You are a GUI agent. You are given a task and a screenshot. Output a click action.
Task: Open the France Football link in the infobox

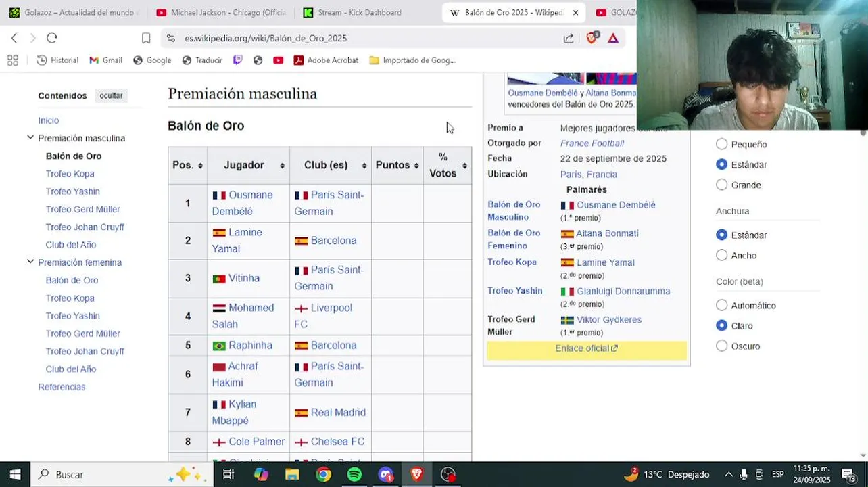pyautogui.click(x=592, y=143)
